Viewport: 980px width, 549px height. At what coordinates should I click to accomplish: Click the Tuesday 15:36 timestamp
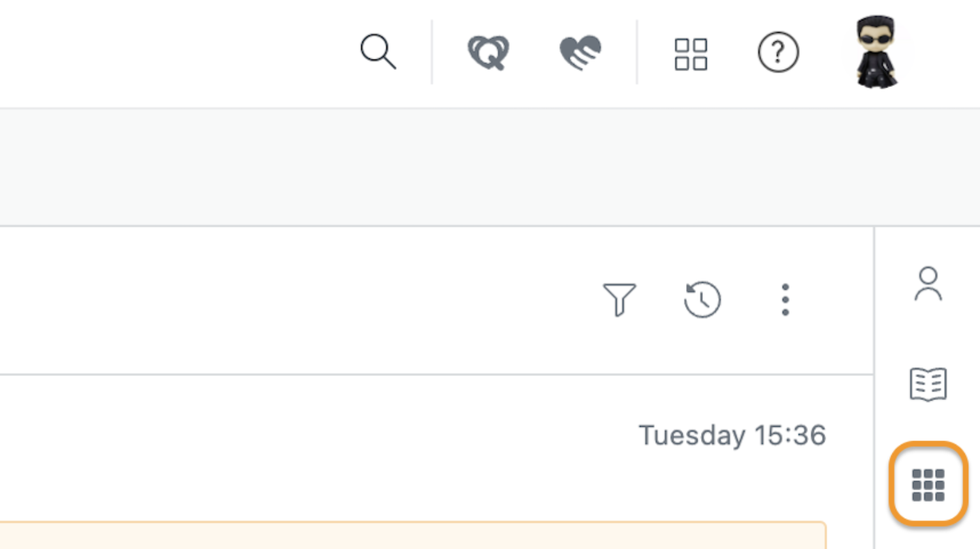pyautogui.click(x=732, y=435)
